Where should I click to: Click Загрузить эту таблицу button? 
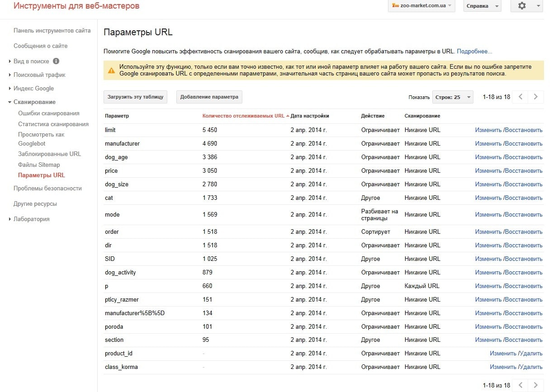point(136,97)
